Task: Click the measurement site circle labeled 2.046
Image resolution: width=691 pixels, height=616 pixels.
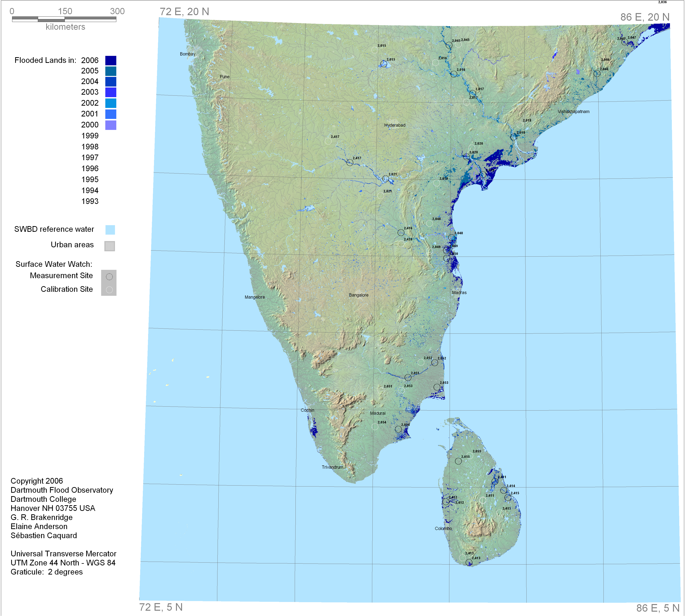Action: 597,74
